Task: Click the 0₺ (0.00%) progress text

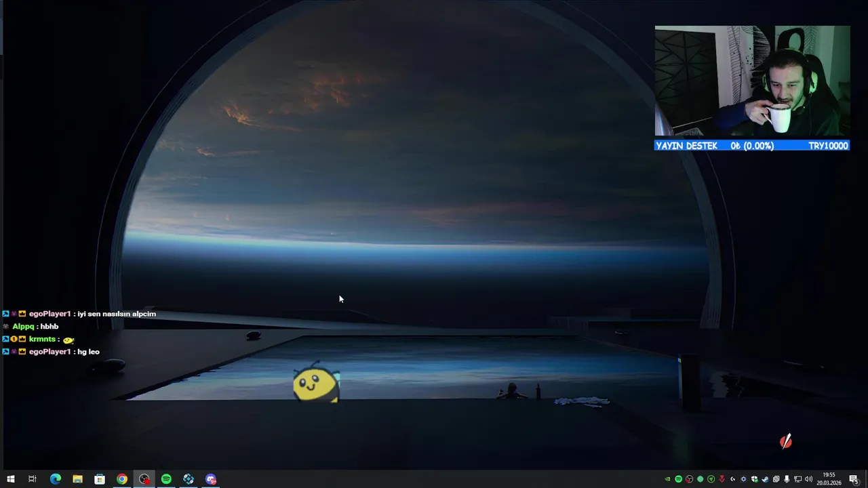Action: coord(752,145)
